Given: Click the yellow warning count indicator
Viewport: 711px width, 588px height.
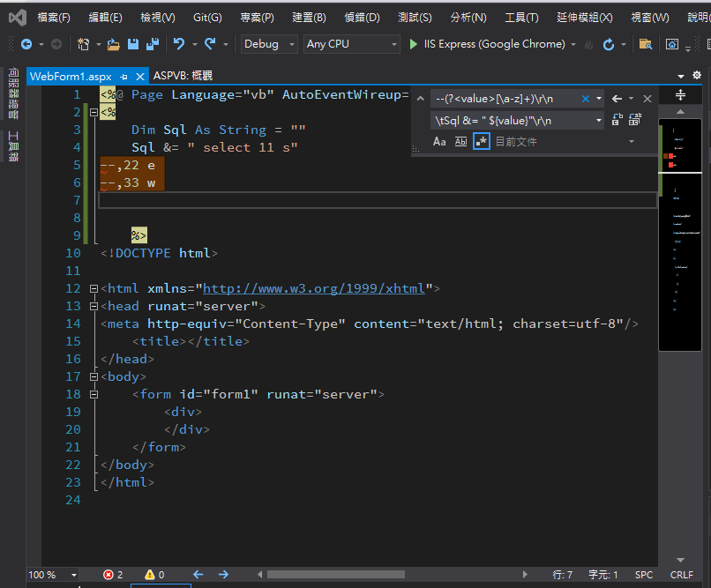Looking at the screenshot, I should (x=154, y=575).
